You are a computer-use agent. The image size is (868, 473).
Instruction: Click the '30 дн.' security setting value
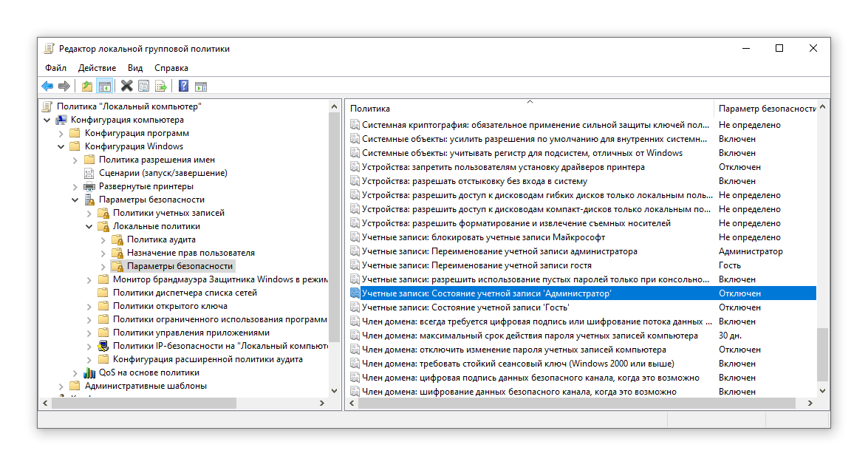pos(730,335)
